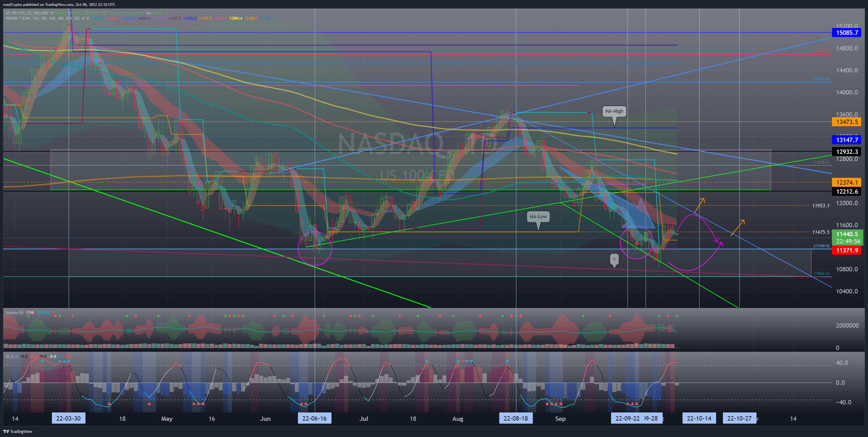
Task: Select the 22-03-30 date marker
Action: pos(68,418)
